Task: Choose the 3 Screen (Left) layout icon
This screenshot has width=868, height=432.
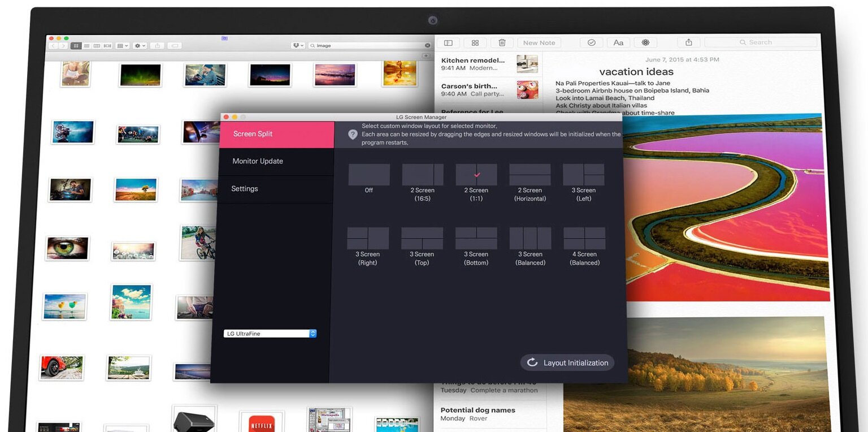Action: [583, 175]
